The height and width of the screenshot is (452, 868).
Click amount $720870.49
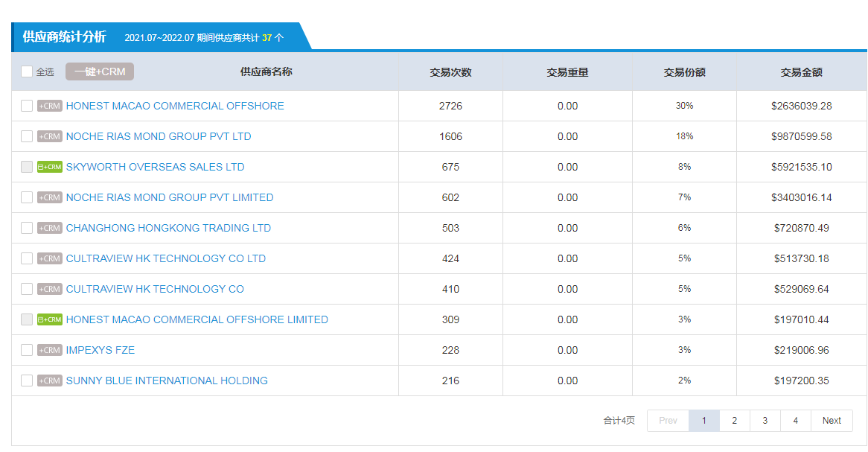pos(802,228)
